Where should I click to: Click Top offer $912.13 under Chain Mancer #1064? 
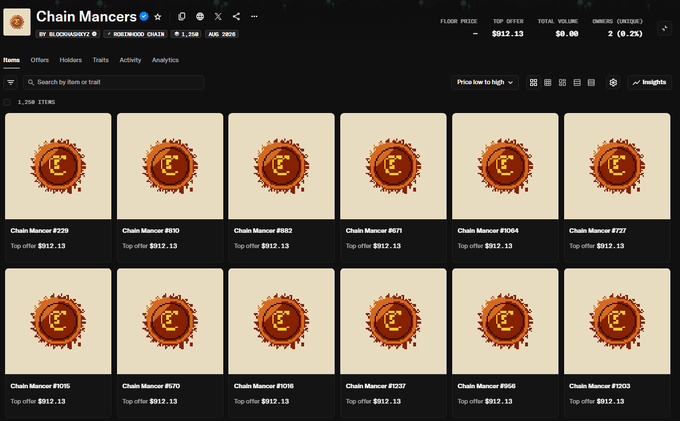click(x=485, y=246)
